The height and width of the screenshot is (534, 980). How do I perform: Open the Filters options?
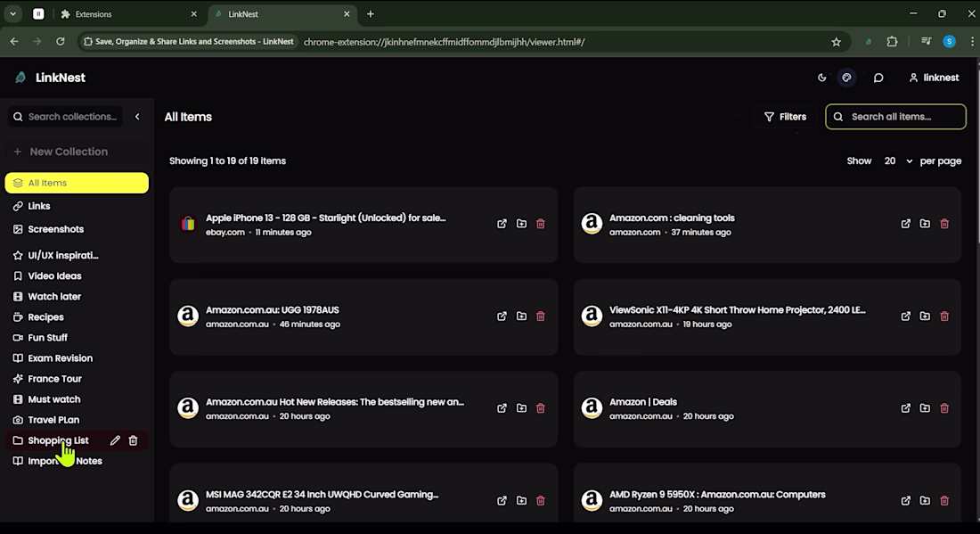pos(785,117)
